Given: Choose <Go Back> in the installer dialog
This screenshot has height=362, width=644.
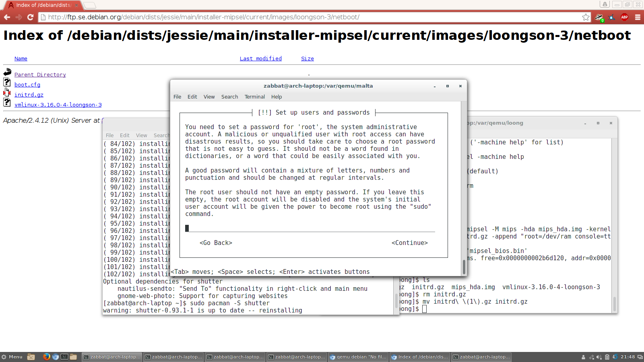Looking at the screenshot, I should 216,243.
